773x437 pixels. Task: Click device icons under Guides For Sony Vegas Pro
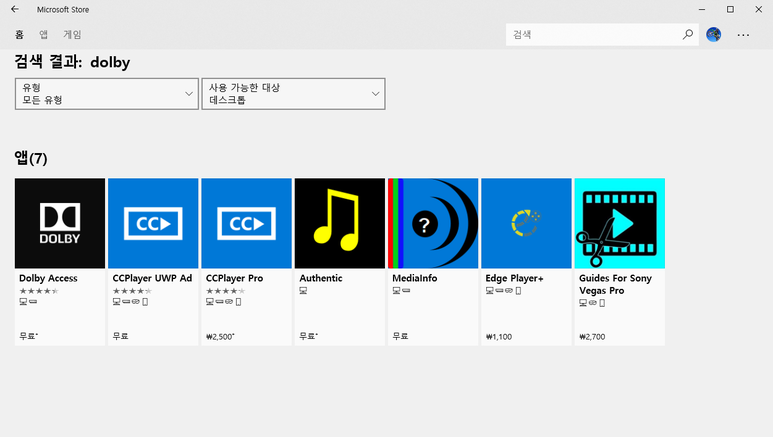pyautogui.click(x=592, y=303)
